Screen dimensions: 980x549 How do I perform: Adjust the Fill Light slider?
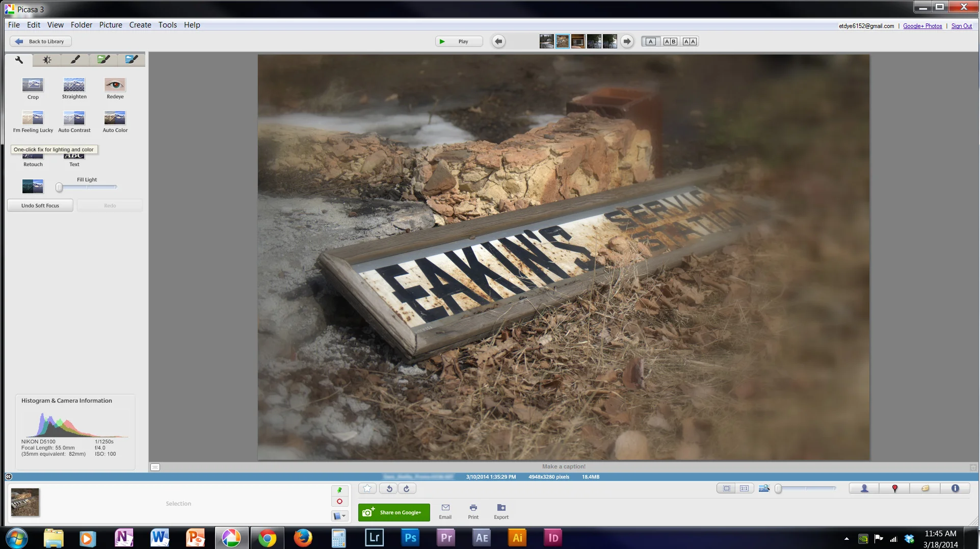pyautogui.click(x=87, y=187)
